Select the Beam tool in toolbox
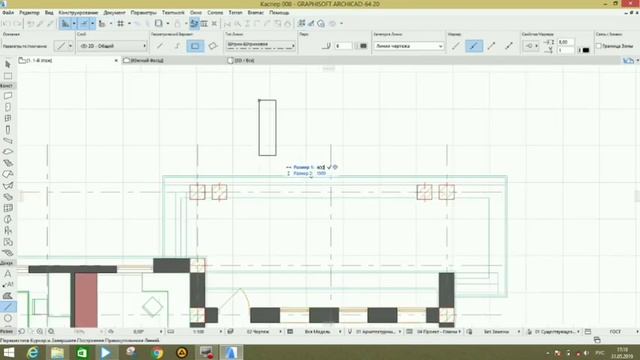This screenshot has width=640, height=360. click(x=8, y=141)
